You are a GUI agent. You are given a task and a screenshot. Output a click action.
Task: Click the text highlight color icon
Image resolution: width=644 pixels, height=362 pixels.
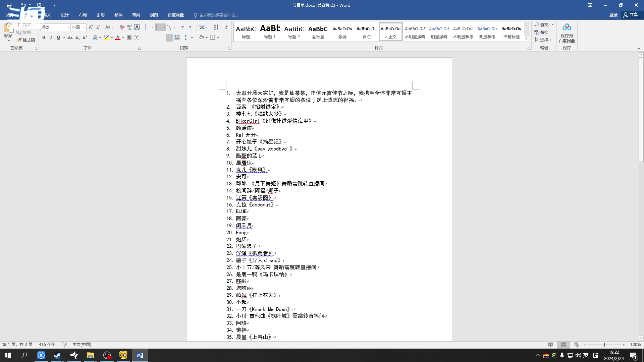coord(106,38)
